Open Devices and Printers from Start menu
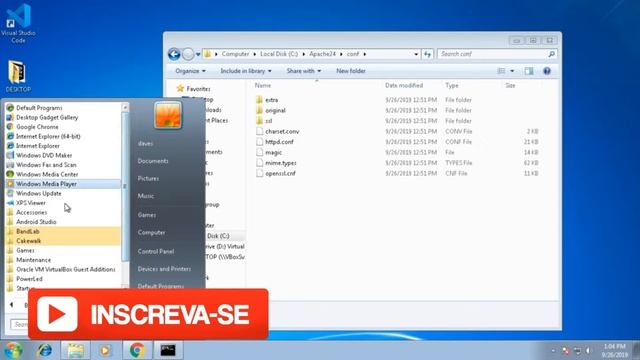The height and width of the screenshot is (360, 640). (x=164, y=269)
